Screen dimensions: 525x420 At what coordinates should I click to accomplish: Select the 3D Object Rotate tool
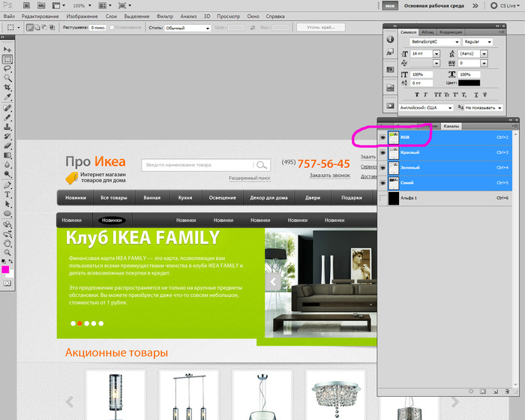point(7,224)
